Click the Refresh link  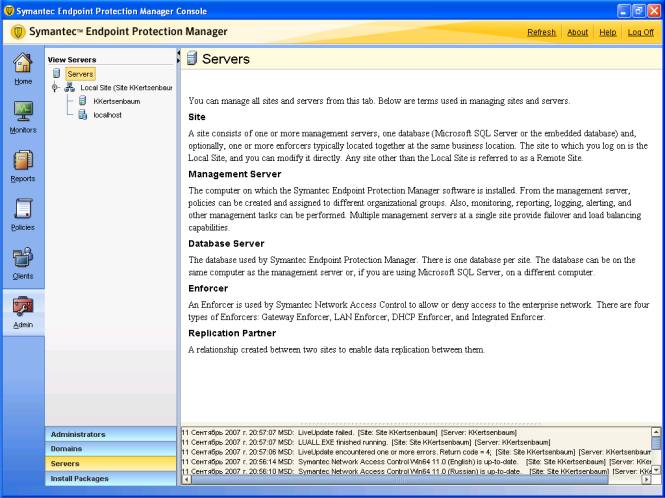coord(541,32)
